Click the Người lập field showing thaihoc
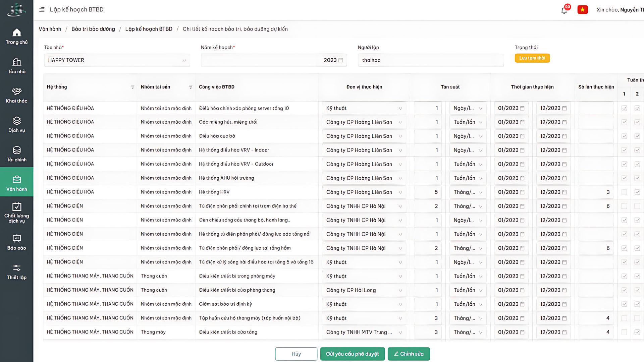 click(431, 60)
